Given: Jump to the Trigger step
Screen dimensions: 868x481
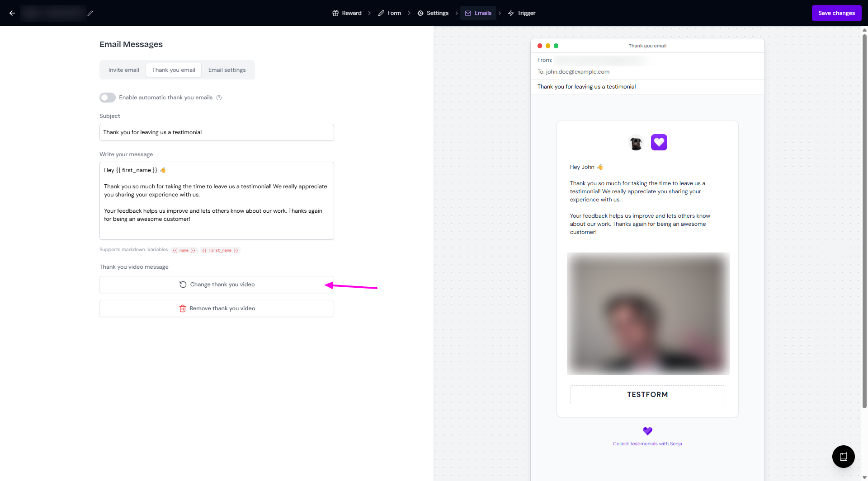Looking at the screenshot, I should [x=521, y=13].
